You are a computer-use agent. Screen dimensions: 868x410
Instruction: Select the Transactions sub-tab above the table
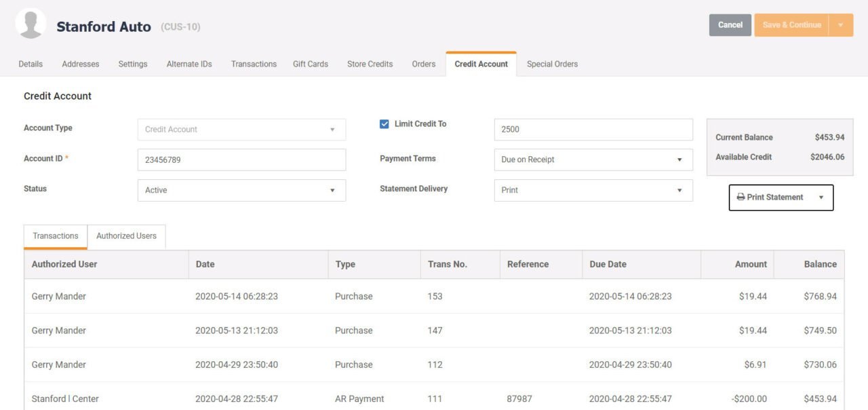pyautogui.click(x=56, y=236)
